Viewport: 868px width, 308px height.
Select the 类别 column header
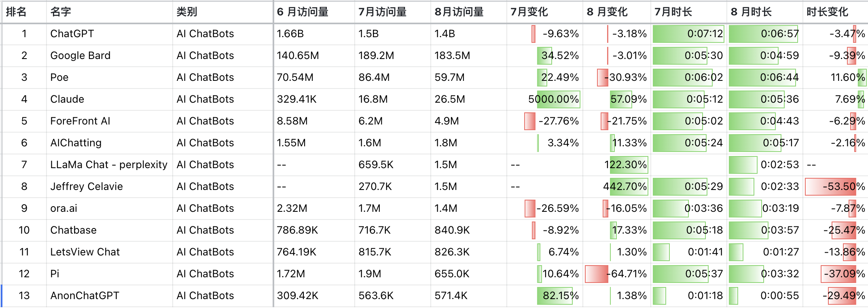tap(223, 12)
